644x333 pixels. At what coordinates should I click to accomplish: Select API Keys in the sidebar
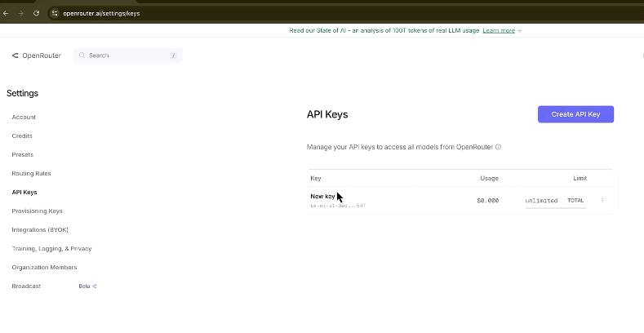[x=24, y=192]
